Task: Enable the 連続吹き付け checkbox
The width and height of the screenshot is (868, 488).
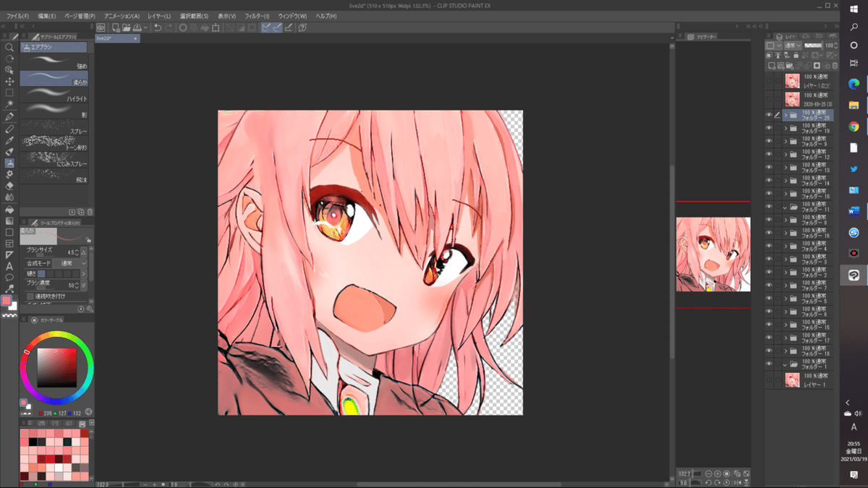Action: pyautogui.click(x=30, y=296)
